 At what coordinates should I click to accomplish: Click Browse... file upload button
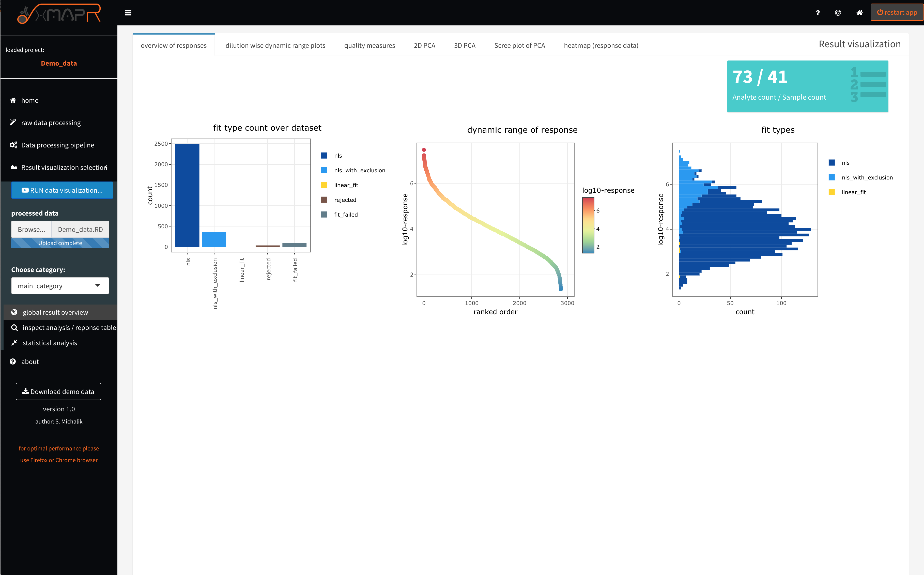pyautogui.click(x=31, y=229)
